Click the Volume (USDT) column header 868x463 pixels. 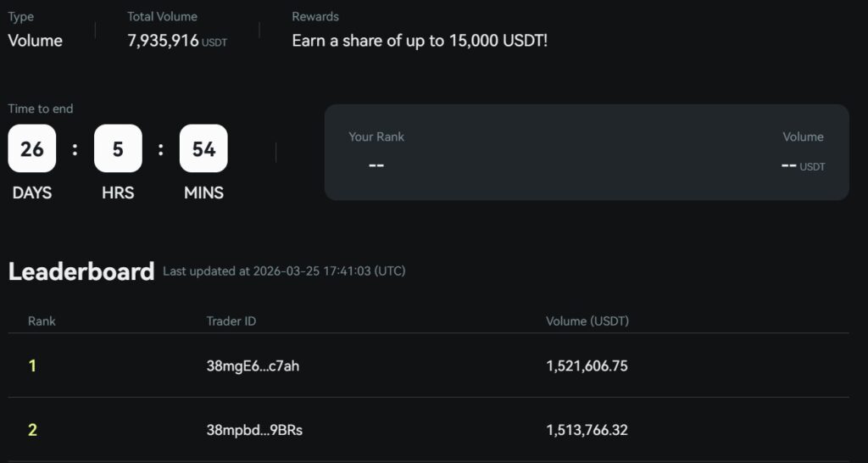(x=587, y=321)
